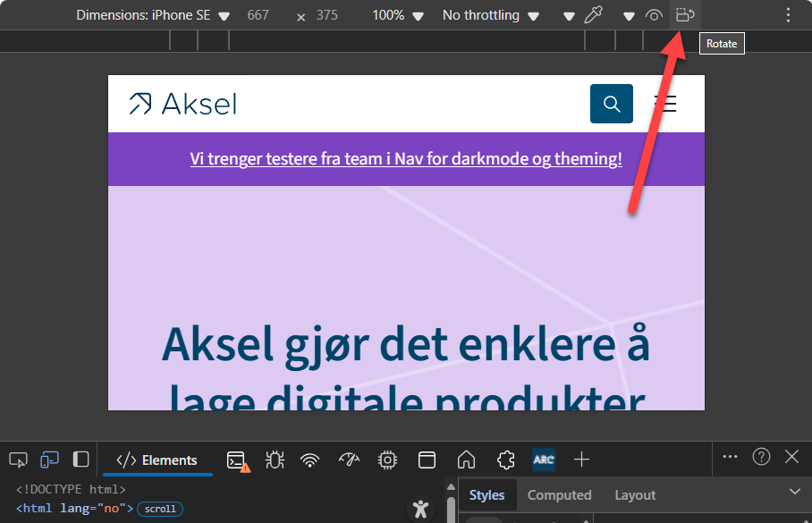Expand the Styles sidebar chevron
This screenshot has width=812, height=523.
pyautogui.click(x=795, y=494)
